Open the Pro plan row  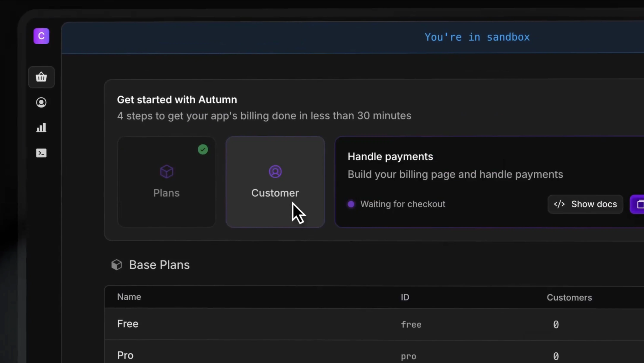pyautogui.click(x=125, y=355)
